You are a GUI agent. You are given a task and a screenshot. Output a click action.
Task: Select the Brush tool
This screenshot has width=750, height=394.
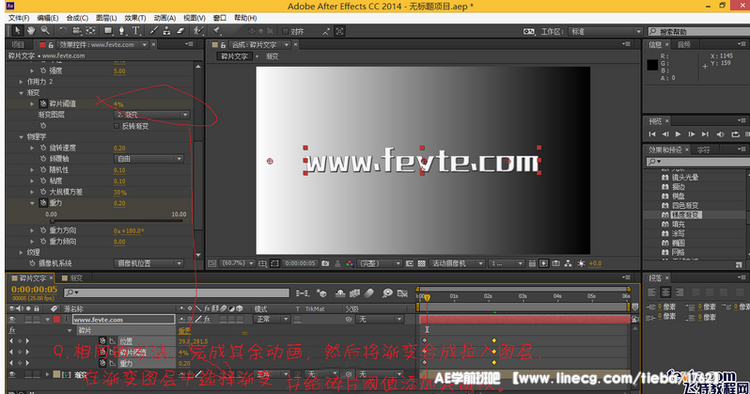(154, 31)
